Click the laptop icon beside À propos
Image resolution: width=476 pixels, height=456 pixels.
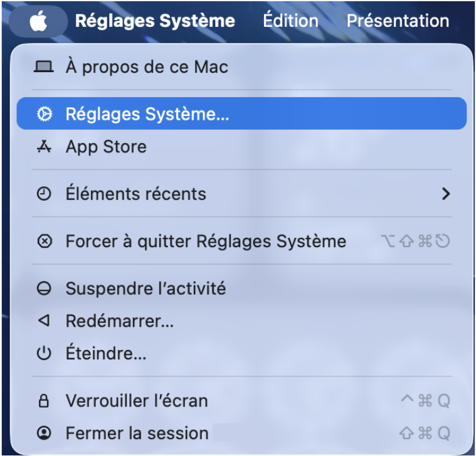click(43, 66)
